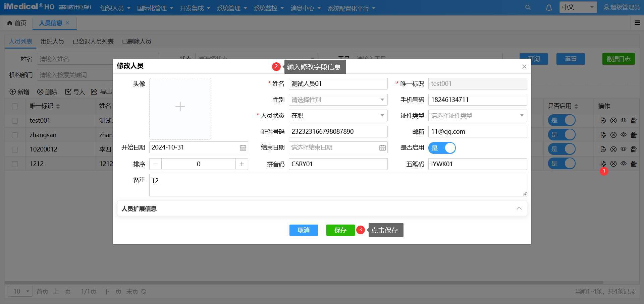Click the 取消 cancel button

pyautogui.click(x=303, y=230)
